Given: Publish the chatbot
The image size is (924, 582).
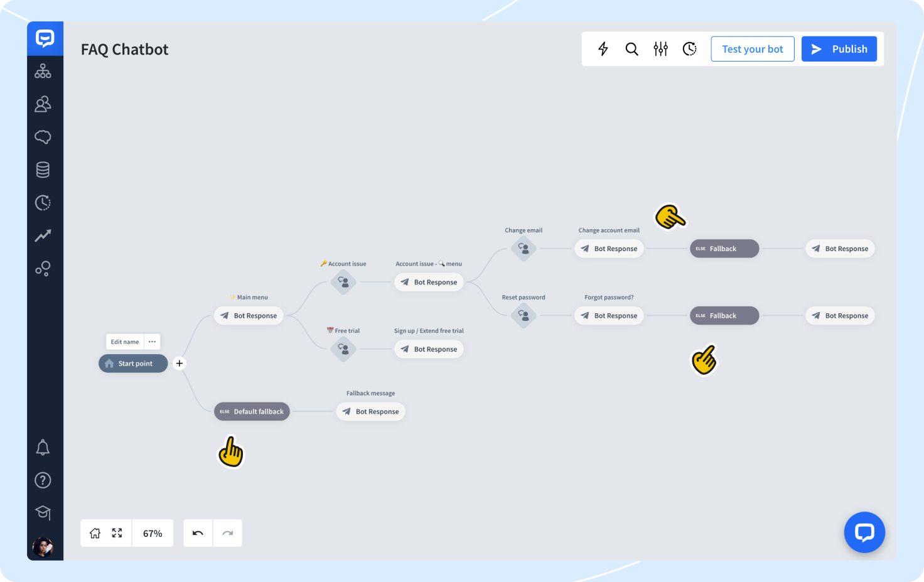Looking at the screenshot, I should 839,48.
